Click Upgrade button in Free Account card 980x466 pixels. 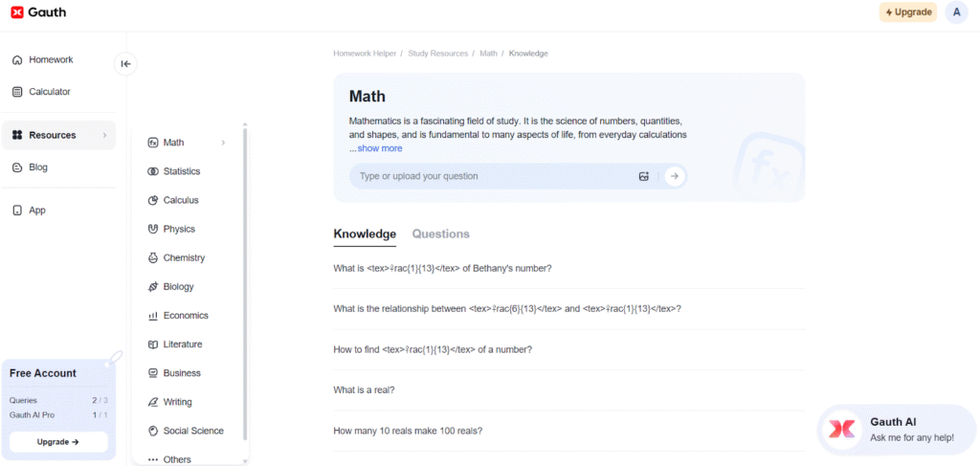[x=58, y=442]
